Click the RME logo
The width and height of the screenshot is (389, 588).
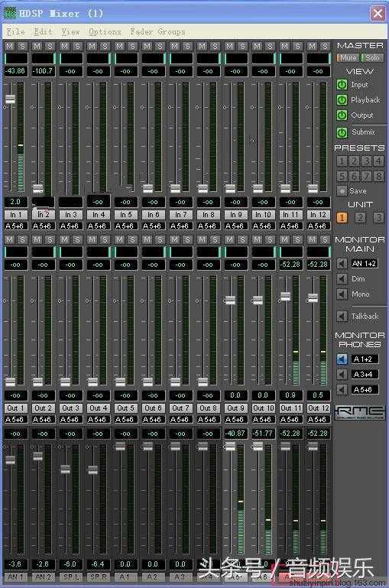click(360, 412)
